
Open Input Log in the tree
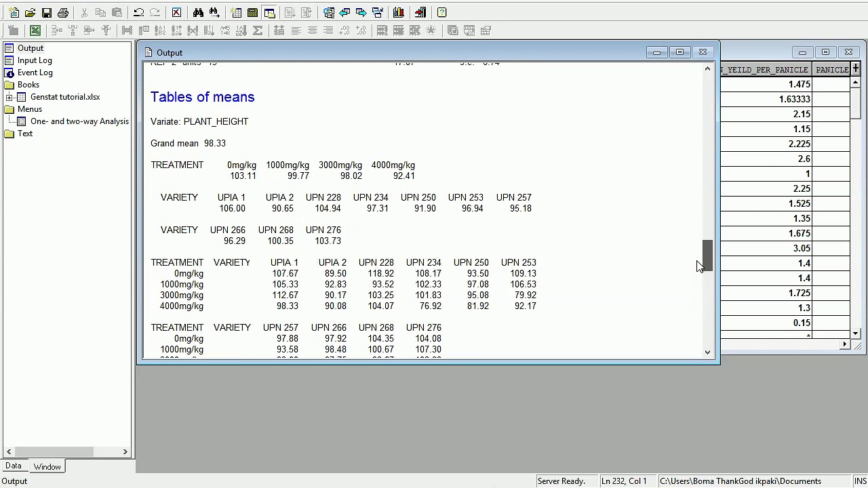click(35, 60)
